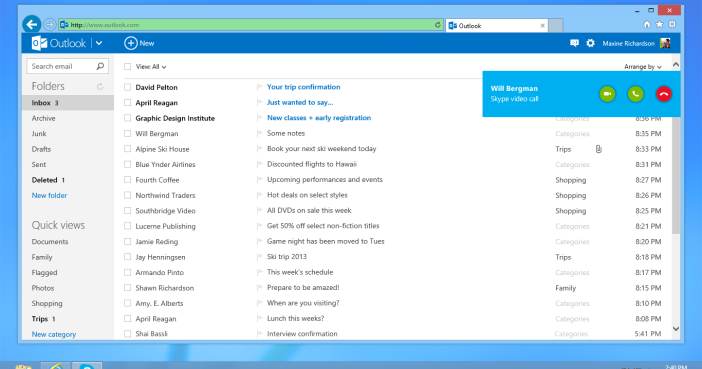Set Categories for Armando Pinto email
This screenshot has height=369, width=702.
point(572,272)
